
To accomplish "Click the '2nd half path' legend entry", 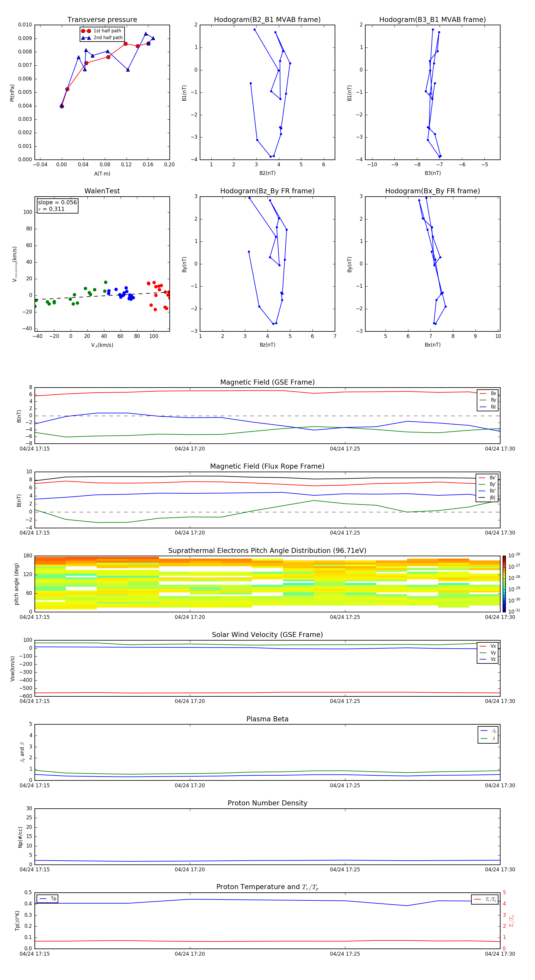I will point(102,38).
